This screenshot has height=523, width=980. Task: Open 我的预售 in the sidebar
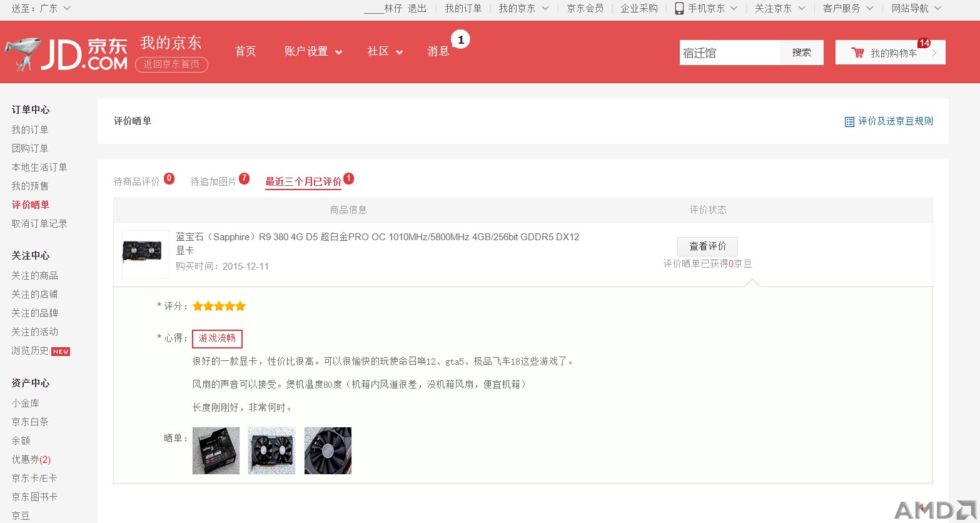pyautogui.click(x=30, y=186)
